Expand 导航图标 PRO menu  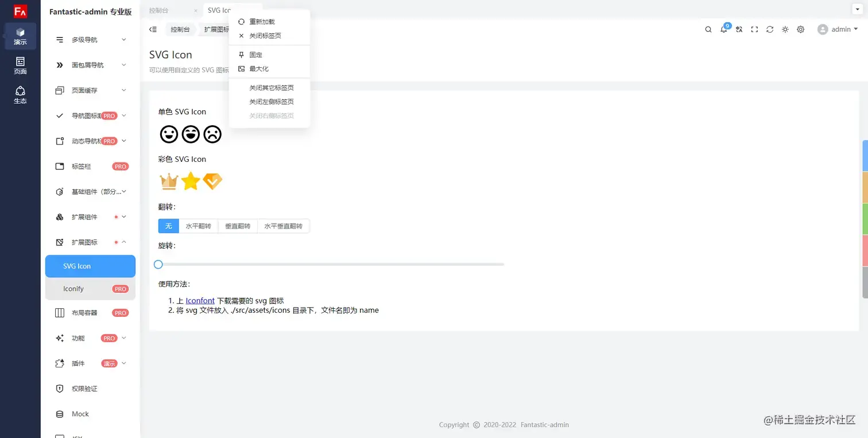[92, 115]
